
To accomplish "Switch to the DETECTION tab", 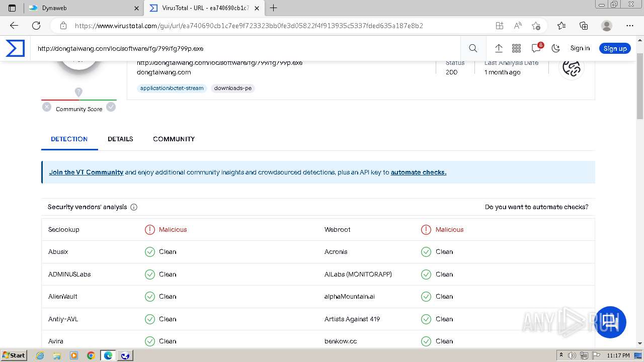I will coord(69,139).
